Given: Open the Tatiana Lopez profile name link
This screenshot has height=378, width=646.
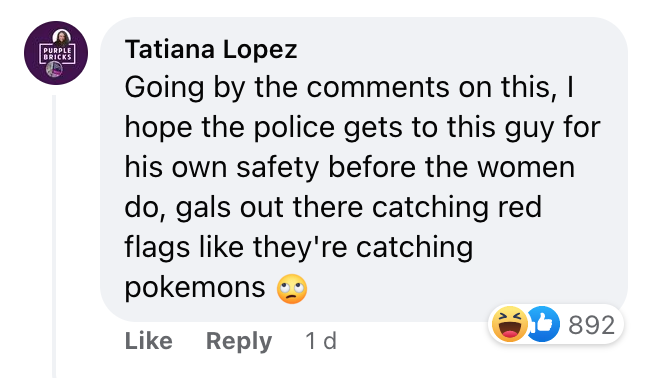Looking at the screenshot, I should (211, 49).
